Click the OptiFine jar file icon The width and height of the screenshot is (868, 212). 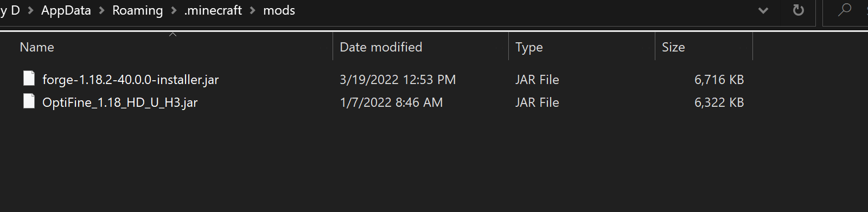(29, 101)
